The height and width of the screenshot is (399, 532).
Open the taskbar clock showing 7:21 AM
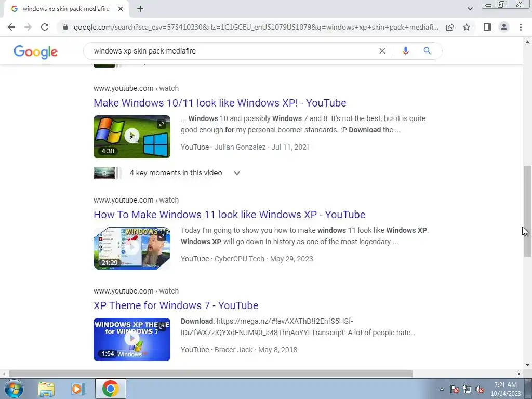506,389
